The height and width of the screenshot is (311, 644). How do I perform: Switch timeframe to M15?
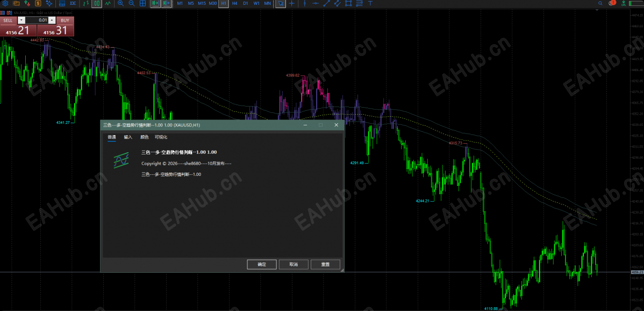[x=202, y=3]
